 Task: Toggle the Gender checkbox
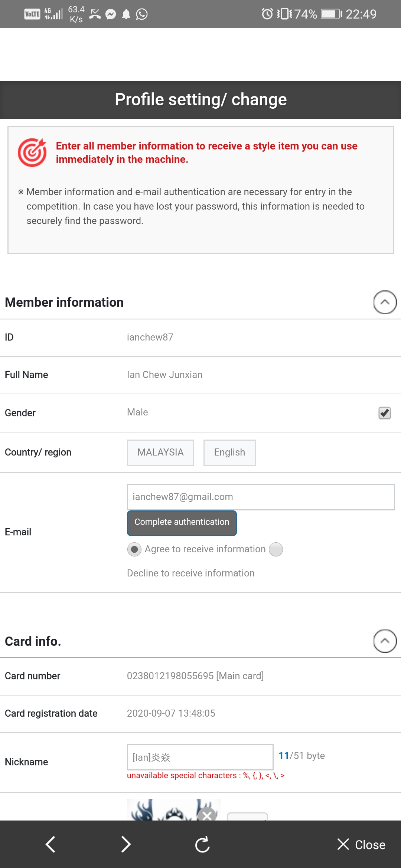tap(384, 413)
